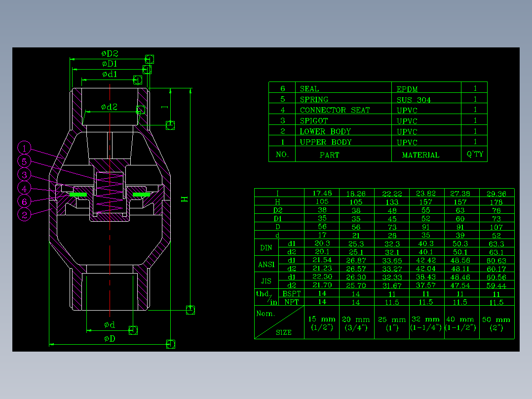This screenshot has height=399, width=532.
Task: Click the øD2 dimension label
Action: pyautogui.click(x=110, y=54)
